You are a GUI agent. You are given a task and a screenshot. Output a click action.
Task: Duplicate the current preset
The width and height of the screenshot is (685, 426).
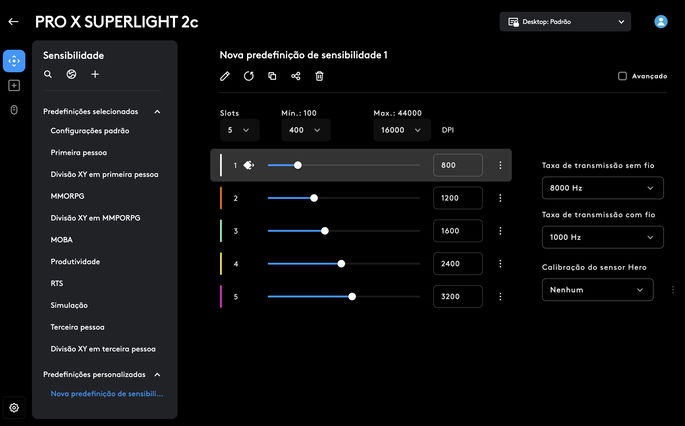(x=272, y=76)
